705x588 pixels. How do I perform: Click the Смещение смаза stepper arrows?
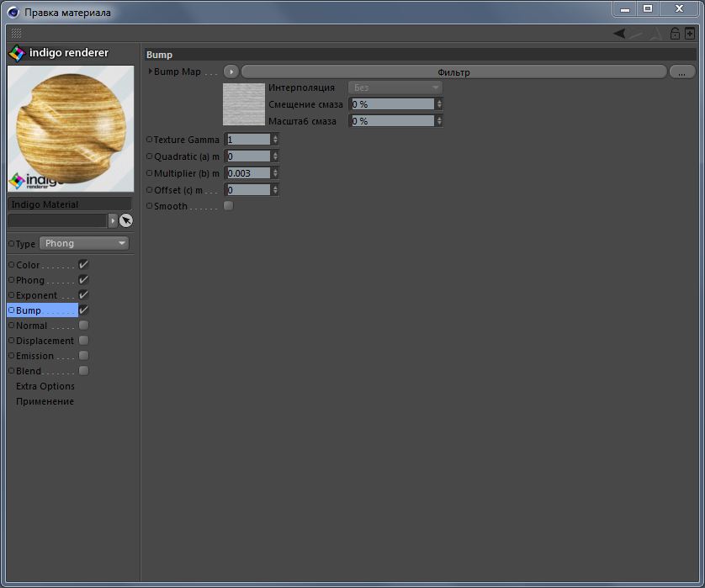click(439, 104)
